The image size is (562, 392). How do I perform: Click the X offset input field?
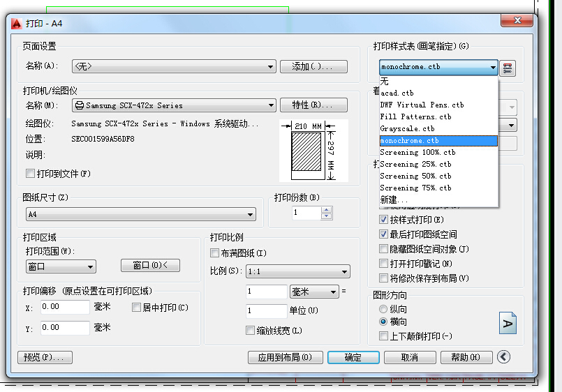point(65,307)
